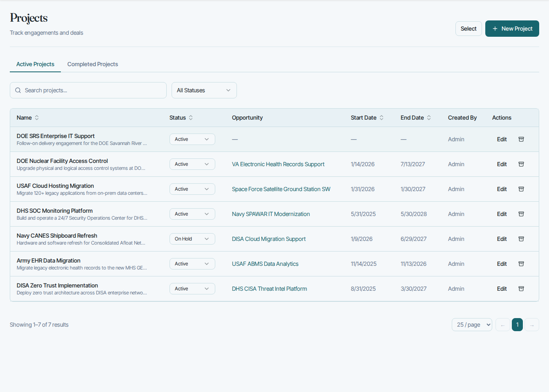Click the Opportunity column header

247,118
